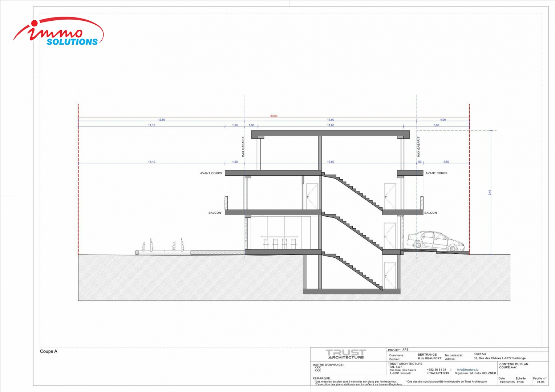Viewport: 555px width, 392px height.
Task: Click the immo Solutions logo
Action: (x=58, y=33)
